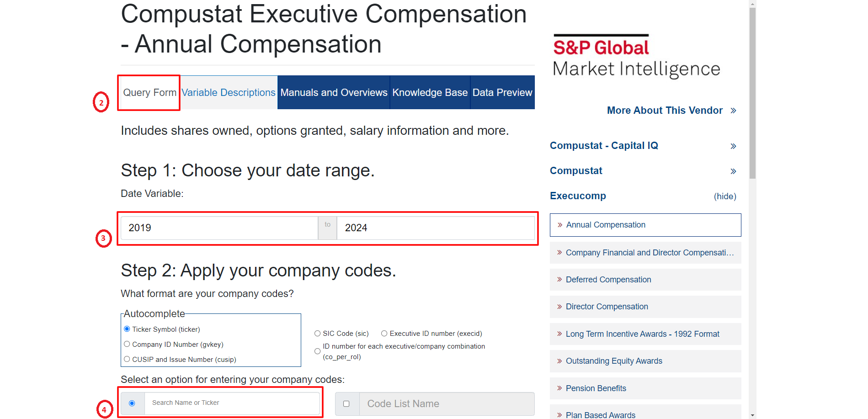Click the chevron icon beside Outstanding Equity Awards
The image size is (868, 419).
pyautogui.click(x=559, y=361)
